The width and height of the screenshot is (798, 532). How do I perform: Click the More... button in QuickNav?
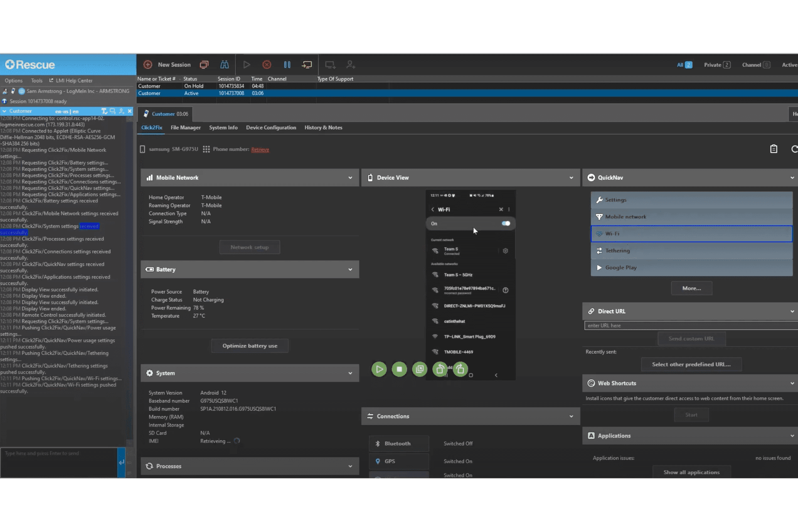(692, 288)
